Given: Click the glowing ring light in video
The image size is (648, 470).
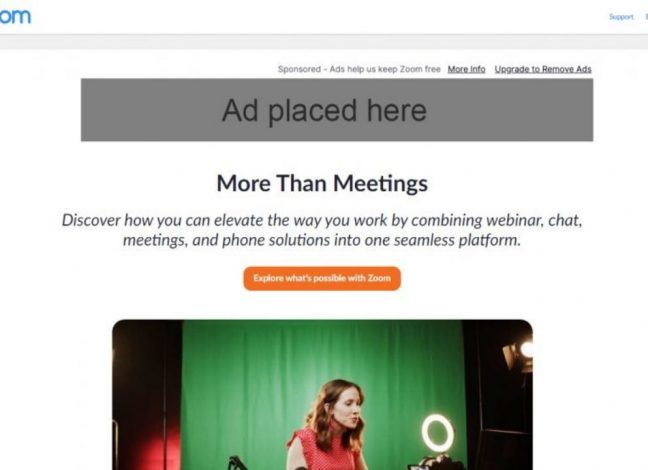Looking at the screenshot, I should (x=437, y=433).
